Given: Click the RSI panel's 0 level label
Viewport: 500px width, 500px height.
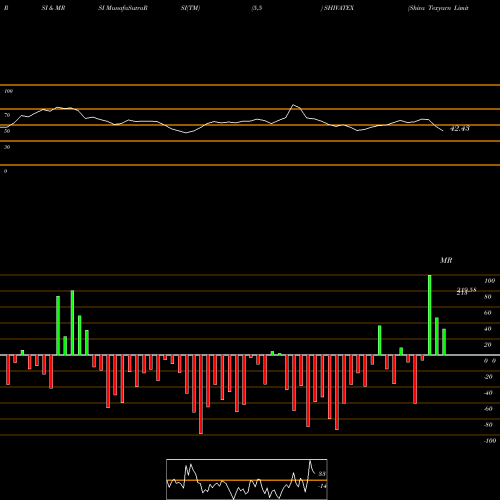Looking at the screenshot, I should (x=5, y=171).
